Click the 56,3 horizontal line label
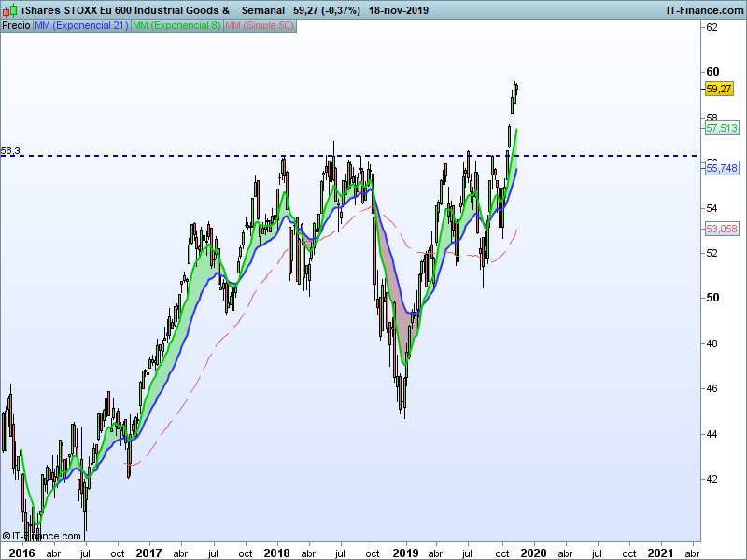 pos(10,151)
